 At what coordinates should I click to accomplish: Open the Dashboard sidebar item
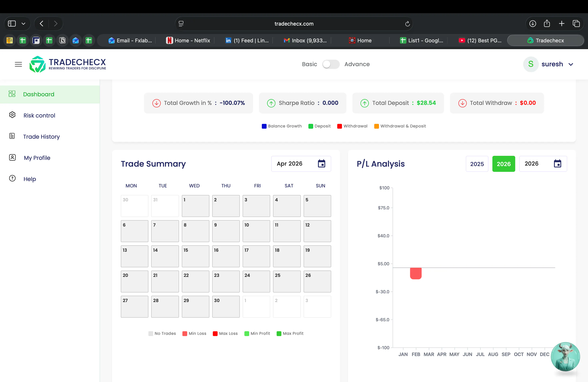click(50, 94)
